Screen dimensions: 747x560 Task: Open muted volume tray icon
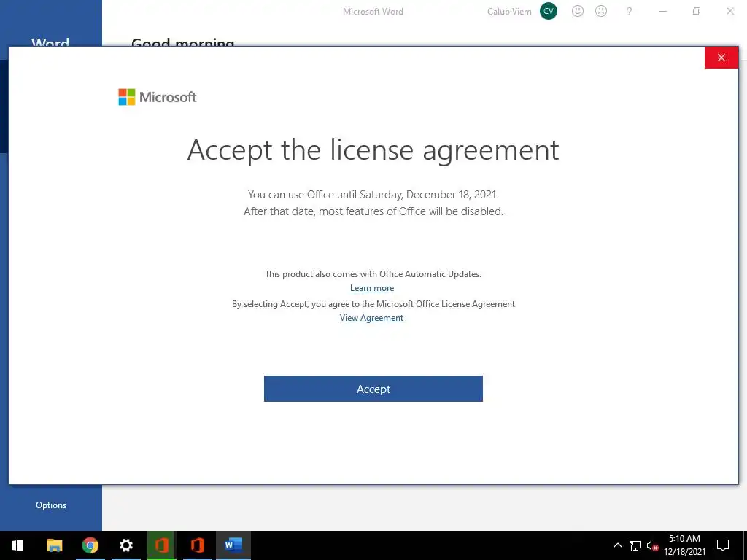click(652, 545)
